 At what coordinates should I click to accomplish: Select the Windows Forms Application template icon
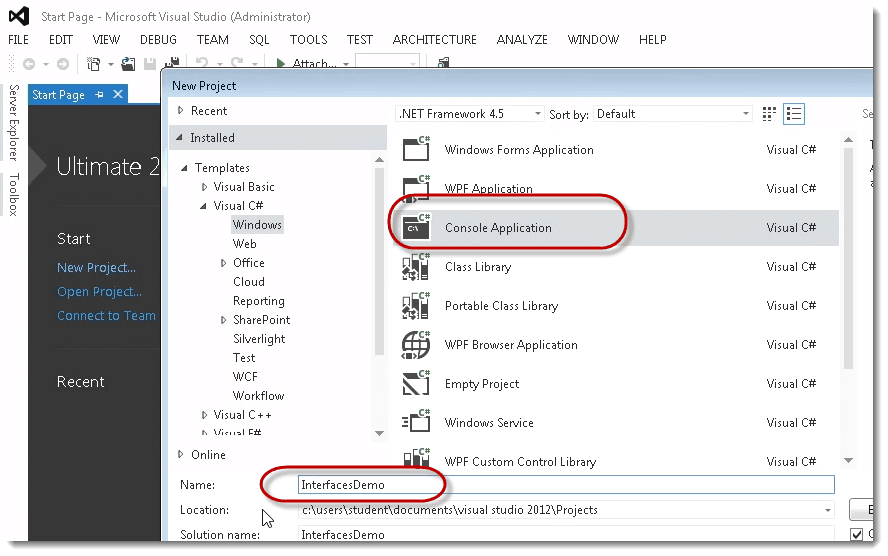(x=416, y=149)
